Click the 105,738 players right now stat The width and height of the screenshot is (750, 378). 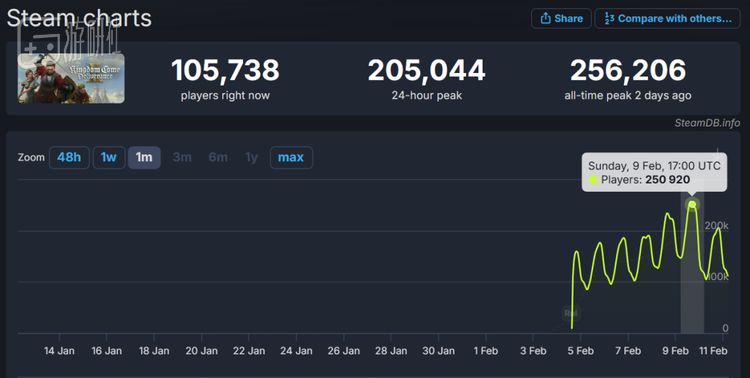pyautogui.click(x=225, y=70)
